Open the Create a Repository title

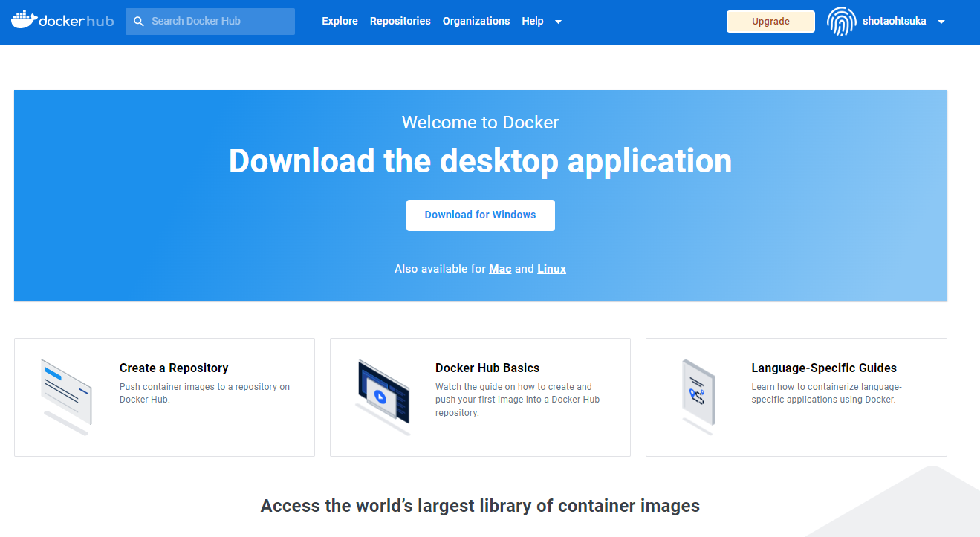[x=174, y=368]
